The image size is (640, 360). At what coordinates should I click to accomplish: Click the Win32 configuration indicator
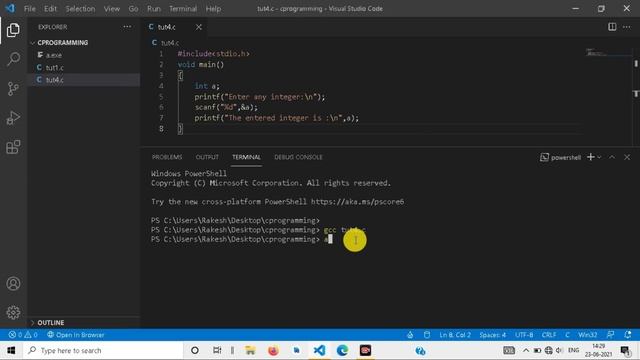587,335
